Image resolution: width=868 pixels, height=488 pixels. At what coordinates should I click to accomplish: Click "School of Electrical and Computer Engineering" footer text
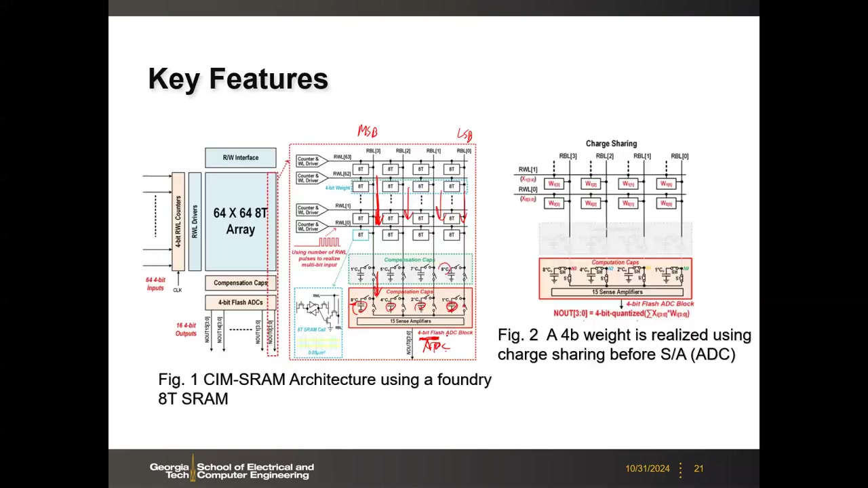click(x=255, y=471)
